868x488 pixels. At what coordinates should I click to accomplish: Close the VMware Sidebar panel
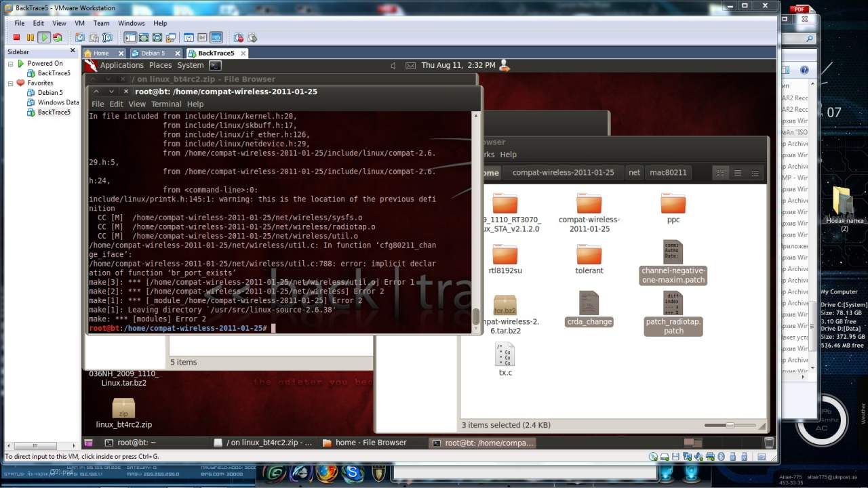pyautogui.click(x=73, y=51)
